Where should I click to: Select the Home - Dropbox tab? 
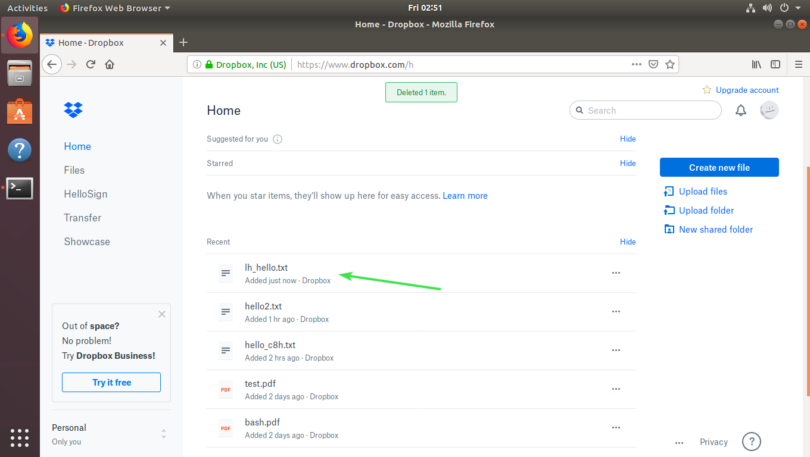click(x=106, y=43)
